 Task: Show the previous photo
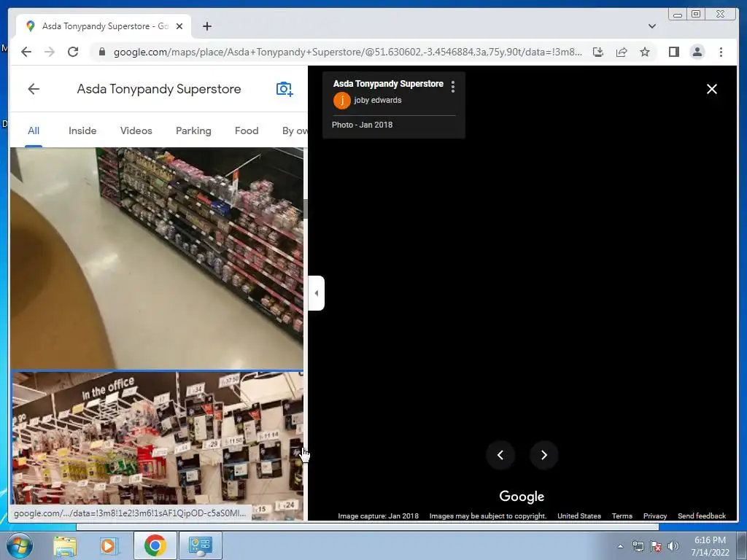[500, 455]
